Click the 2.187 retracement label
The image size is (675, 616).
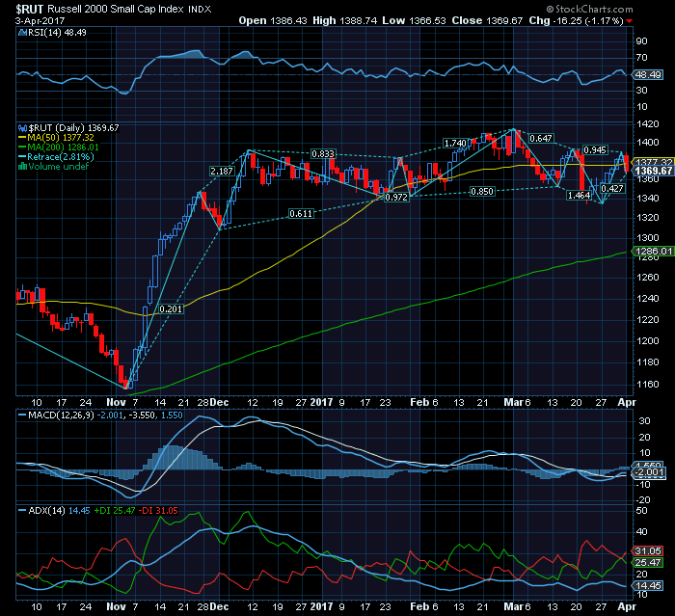222,171
